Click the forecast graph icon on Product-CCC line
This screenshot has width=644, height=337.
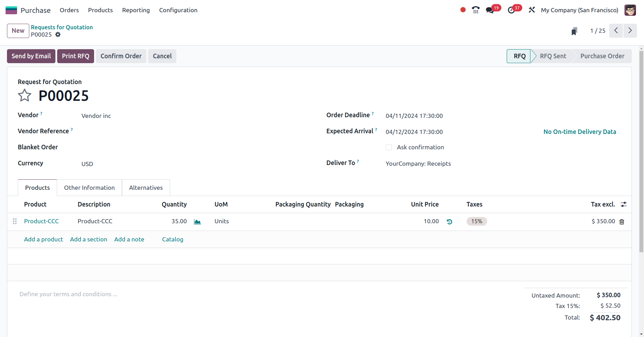(197, 221)
